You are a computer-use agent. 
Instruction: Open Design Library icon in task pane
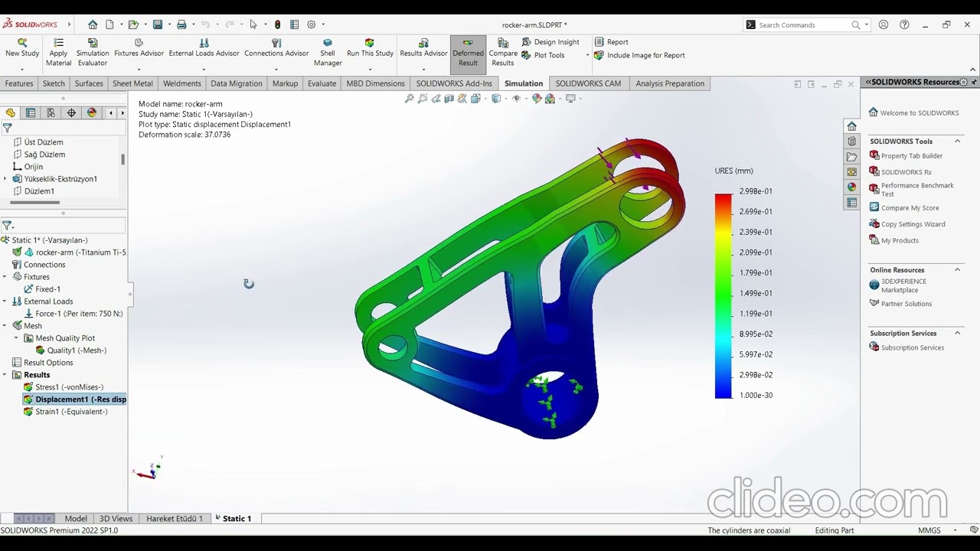(x=851, y=141)
